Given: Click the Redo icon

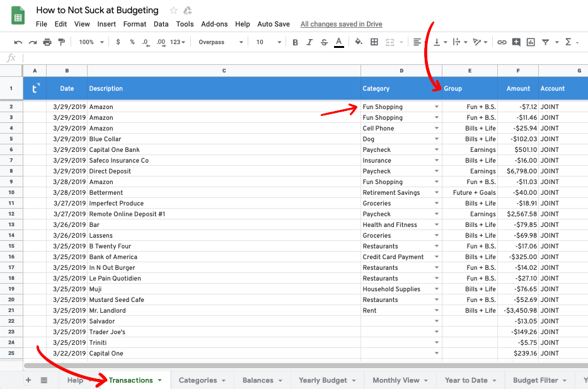Looking at the screenshot, I should tap(33, 42).
